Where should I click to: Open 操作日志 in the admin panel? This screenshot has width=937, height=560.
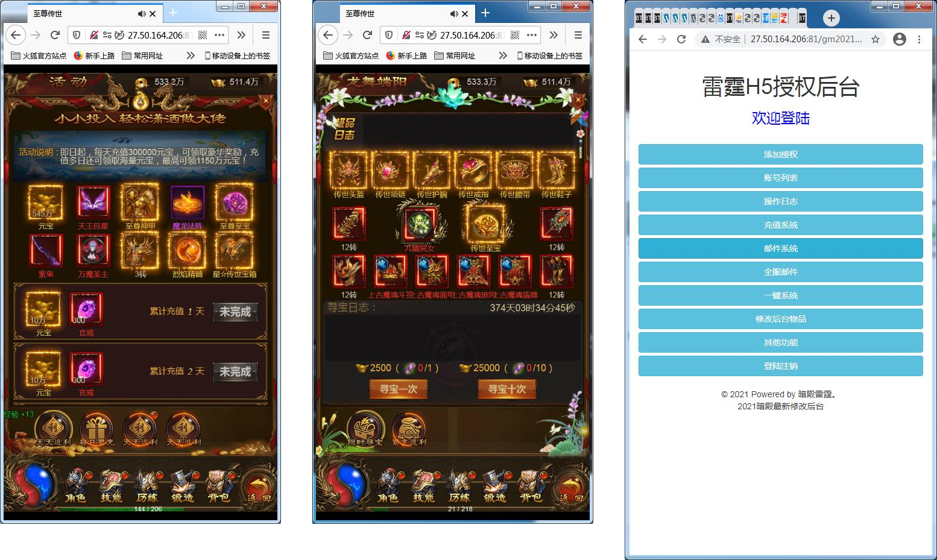pos(781,201)
